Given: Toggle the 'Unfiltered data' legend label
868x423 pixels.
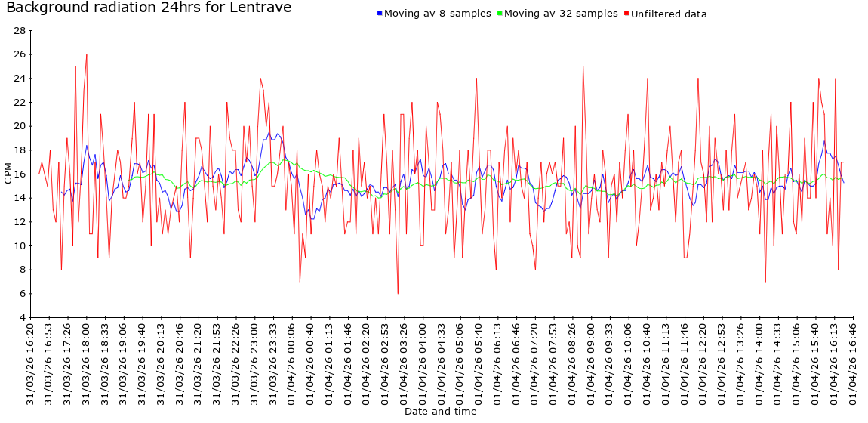Looking at the screenshot, I should pyautogui.click(x=669, y=14).
